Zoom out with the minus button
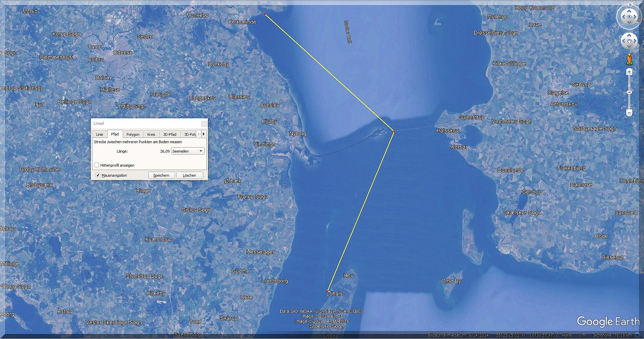This screenshot has height=339, width=644. (629, 113)
